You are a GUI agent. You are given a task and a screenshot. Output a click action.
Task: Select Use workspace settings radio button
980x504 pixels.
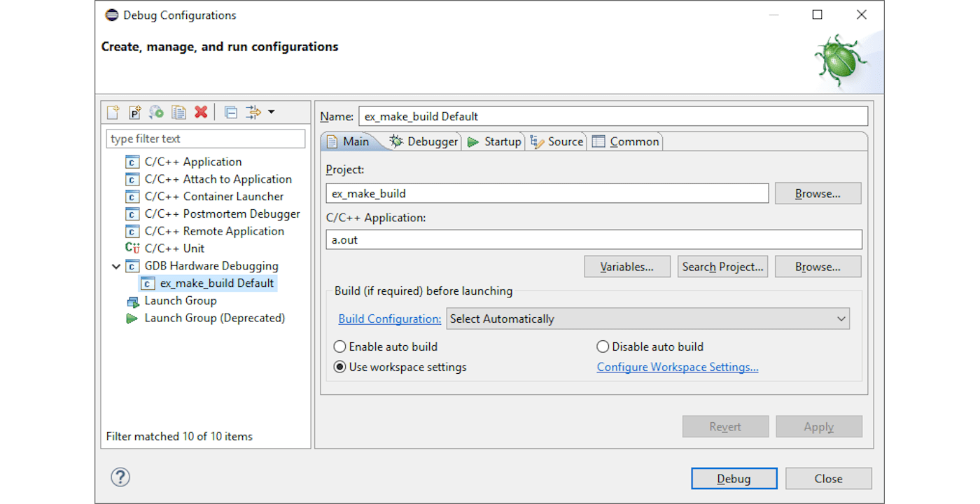coord(339,367)
